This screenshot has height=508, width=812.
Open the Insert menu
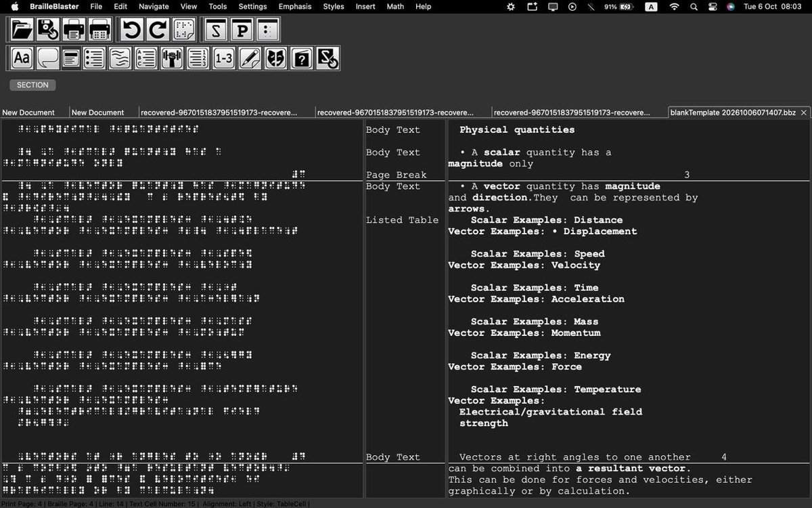click(365, 6)
